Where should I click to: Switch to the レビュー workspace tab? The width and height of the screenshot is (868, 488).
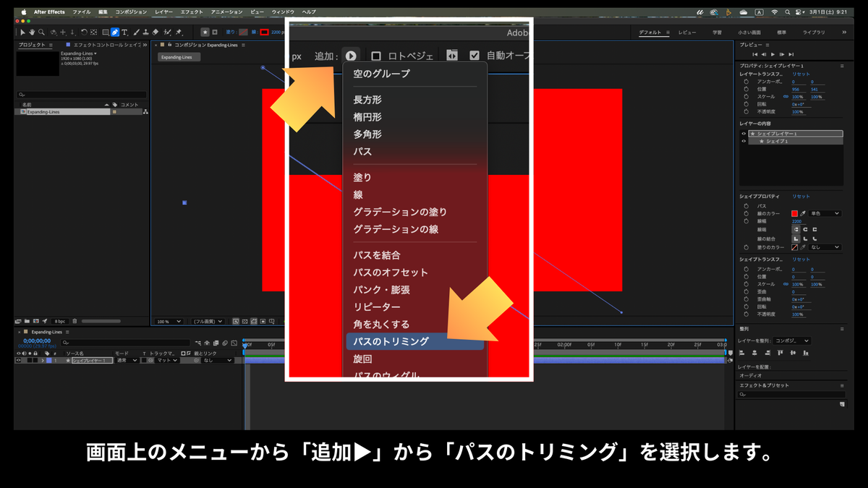687,33
